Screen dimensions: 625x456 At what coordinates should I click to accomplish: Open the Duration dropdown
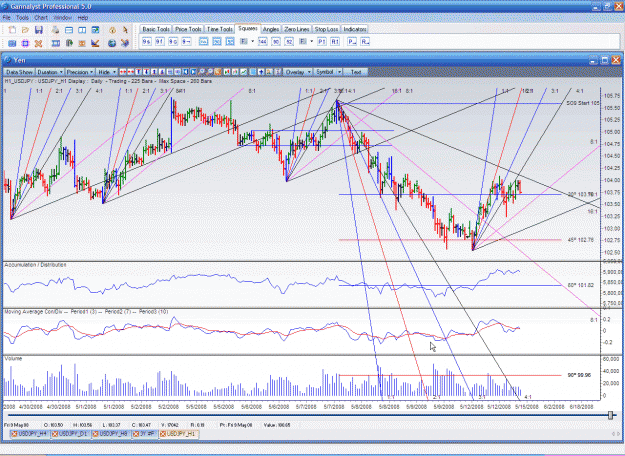point(50,72)
